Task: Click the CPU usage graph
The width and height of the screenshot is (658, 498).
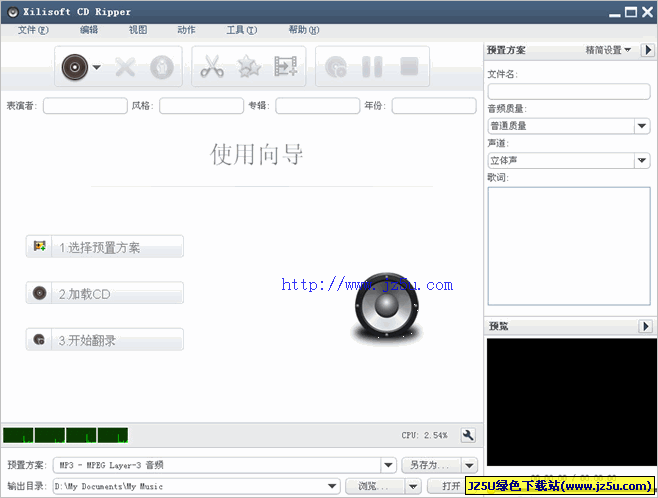Action: (x=65, y=435)
